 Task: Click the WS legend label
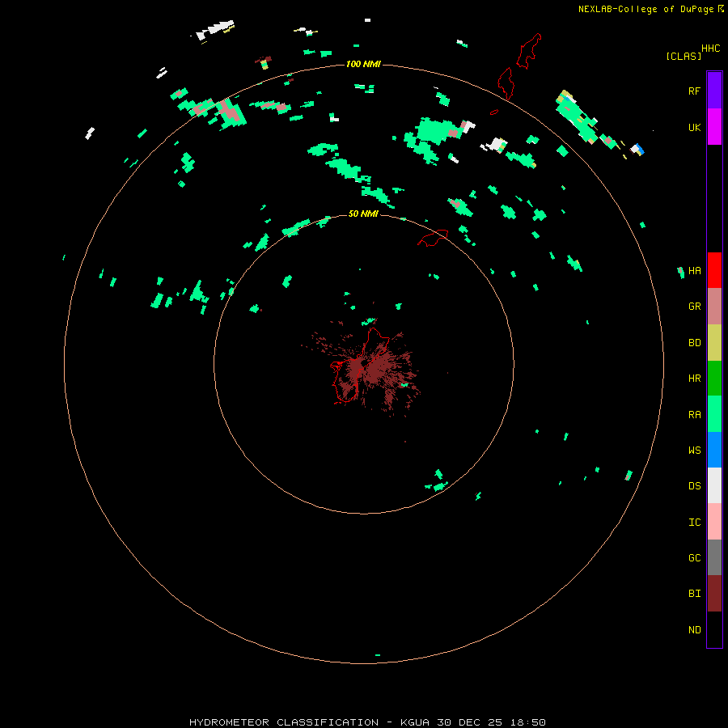point(694,451)
